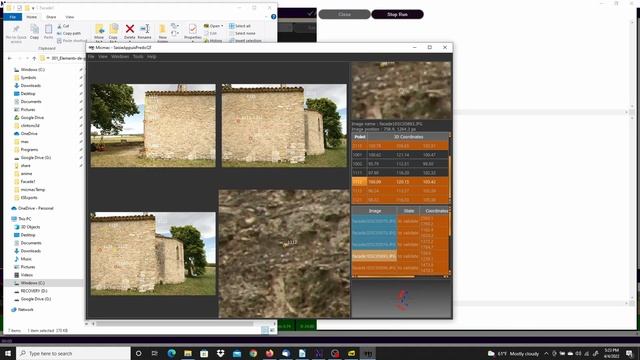Open the View menu in the Micmac window
The height and width of the screenshot is (360, 640).
[103, 57]
